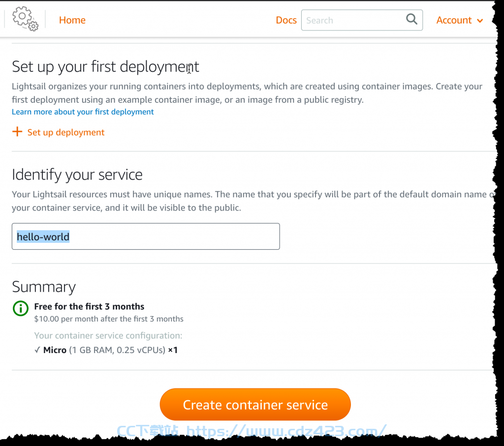Go to the Home page
The image size is (504, 446).
(x=72, y=20)
